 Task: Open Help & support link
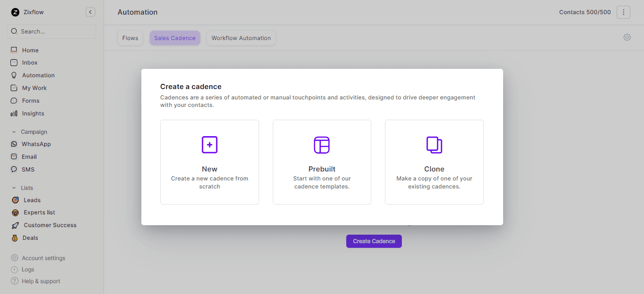point(41,281)
